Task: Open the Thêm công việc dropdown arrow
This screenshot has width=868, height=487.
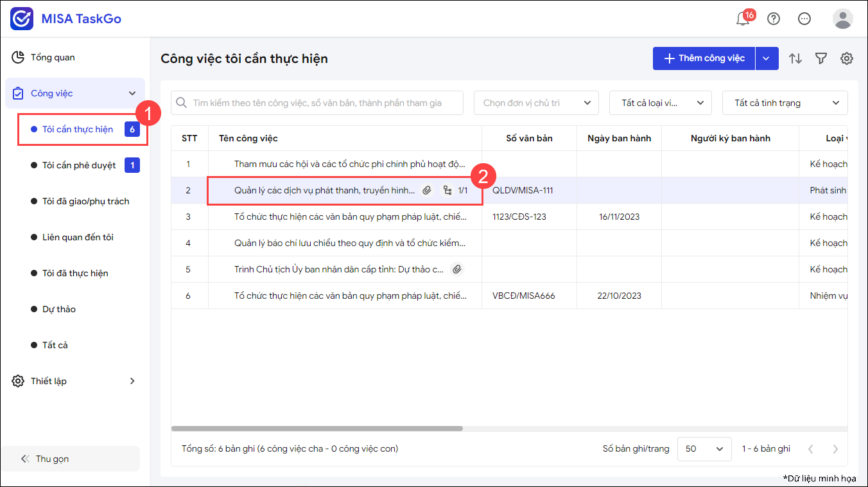Action: (x=767, y=58)
